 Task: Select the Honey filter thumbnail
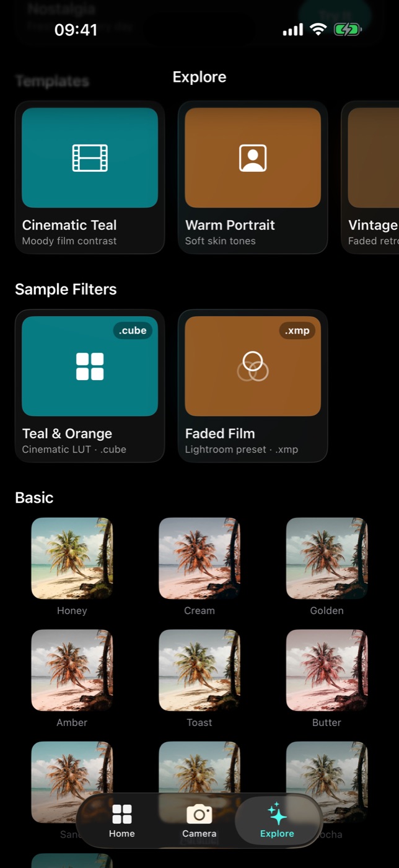[x=72, y=559]
